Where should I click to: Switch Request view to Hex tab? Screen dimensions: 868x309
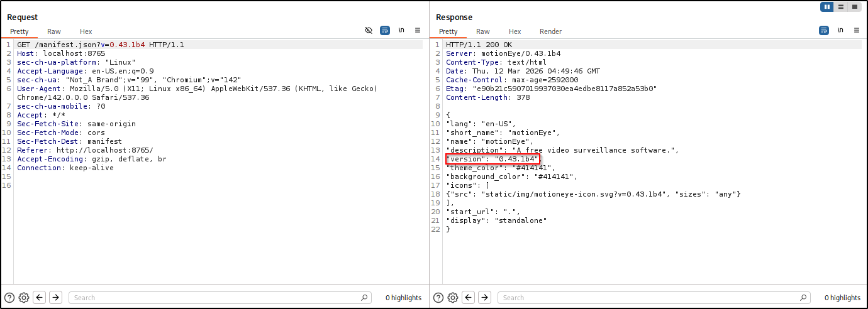(86, 31)
